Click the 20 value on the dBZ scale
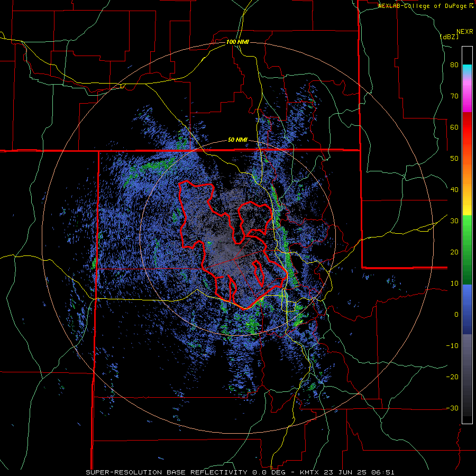This screenshot has height=476, width=476. [454, 252]
